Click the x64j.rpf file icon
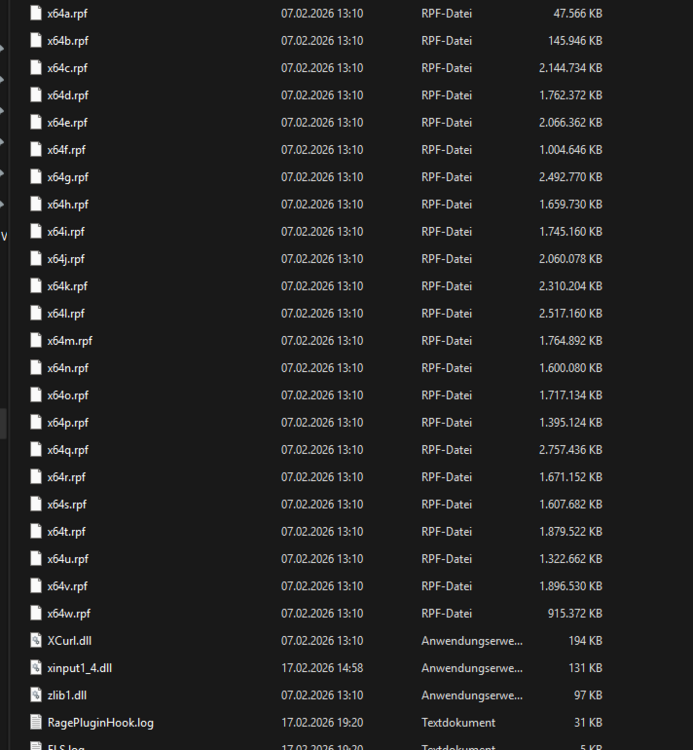 36,258
